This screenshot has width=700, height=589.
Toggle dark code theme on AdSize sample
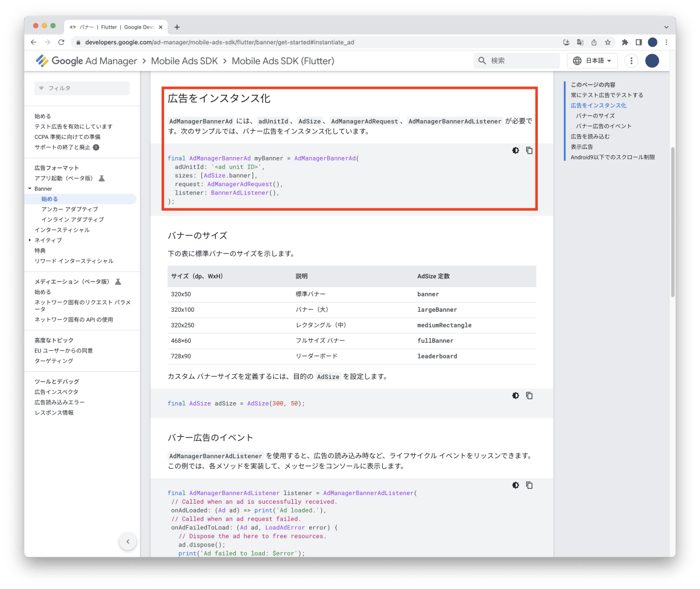pyautogui.click(x=516, y=396)
